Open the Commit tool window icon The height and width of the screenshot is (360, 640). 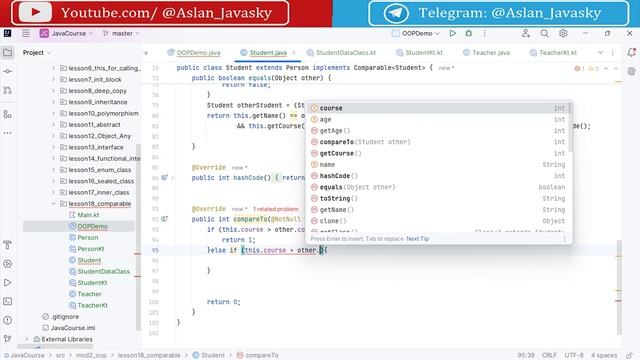pyautogui.click(x=7, y=71)
